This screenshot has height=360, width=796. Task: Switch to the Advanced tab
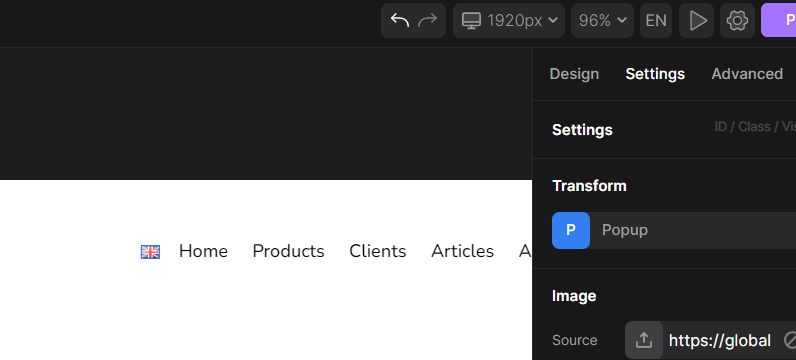point(747,74)
